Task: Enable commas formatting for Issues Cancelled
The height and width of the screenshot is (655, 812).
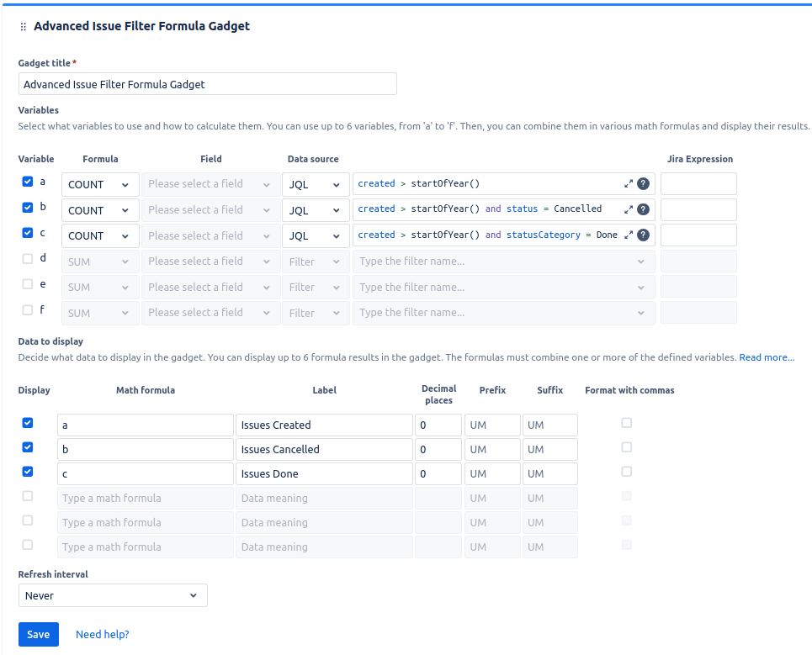Action: click(x=627, y=447)
